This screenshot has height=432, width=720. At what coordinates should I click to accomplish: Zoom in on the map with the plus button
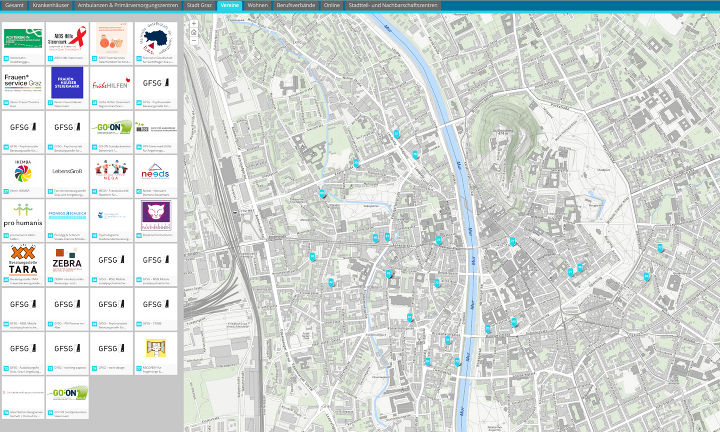(194, 24)
